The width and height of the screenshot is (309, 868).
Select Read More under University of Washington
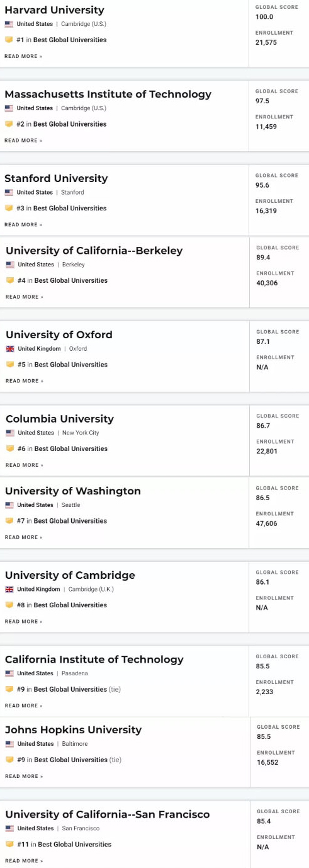(x=24, y=537)
